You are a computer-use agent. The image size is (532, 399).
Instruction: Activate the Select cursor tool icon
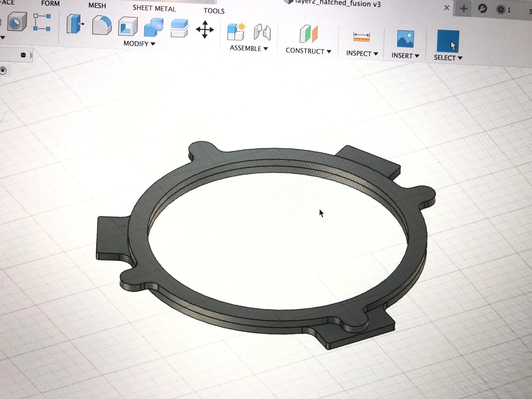point(448,41)
